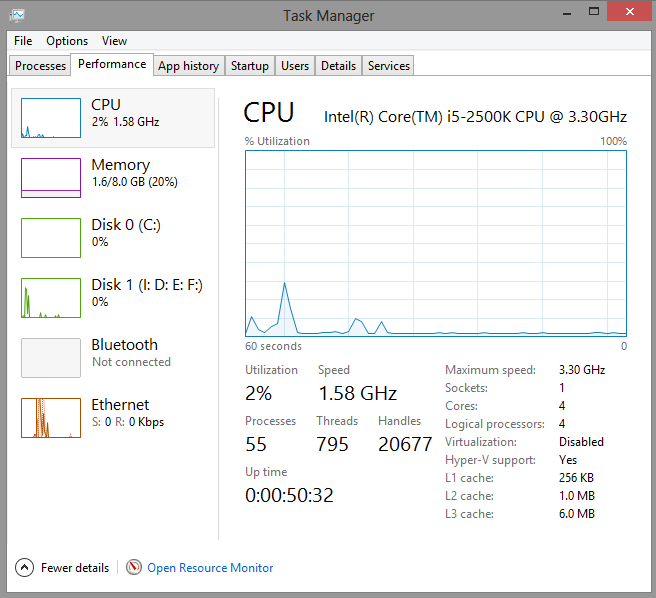Click the L2 cache 1.0 MB value
The image size is (656, 598).
[x=577, y=496]
